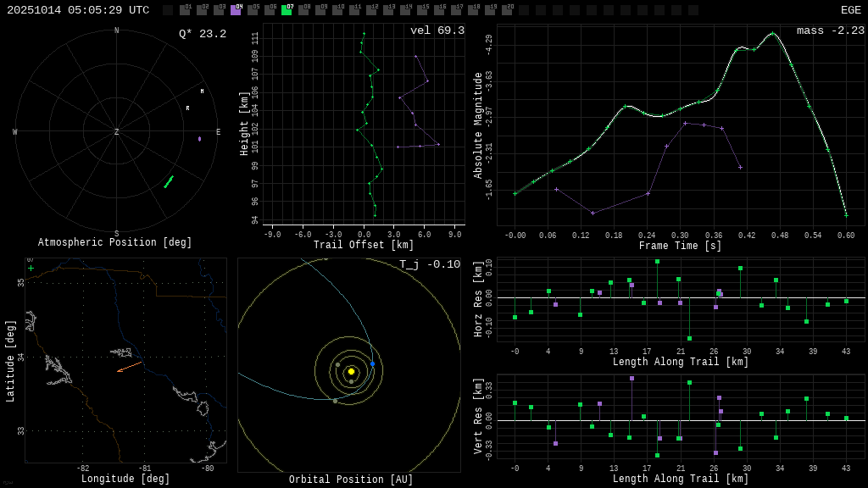The height and width of the screenshot is (488, 868).
Task: Click the 'Atmospheric Position [deg]' title
Action: click(114, 242)
